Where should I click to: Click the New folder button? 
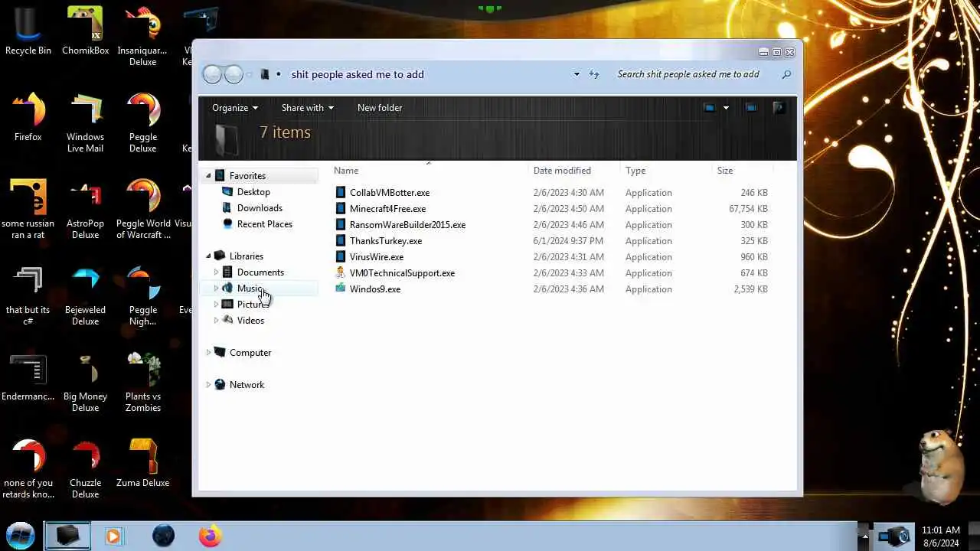click(x=380, y=108)
